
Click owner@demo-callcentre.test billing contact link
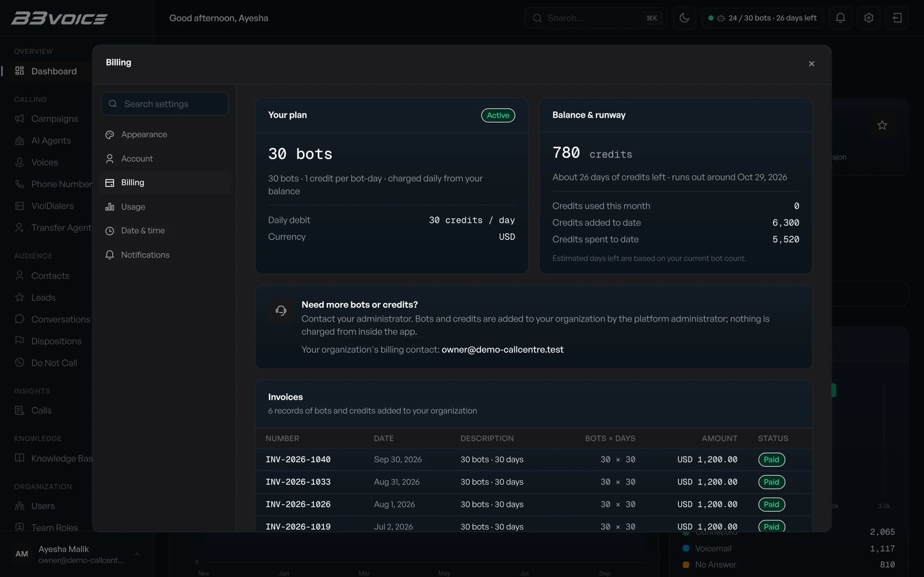click(x=502, y=349)
